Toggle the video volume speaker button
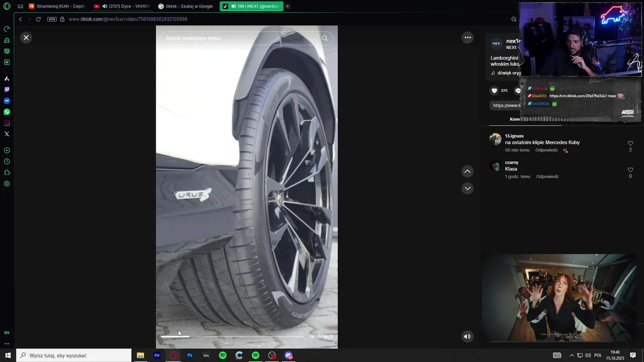Screen dimensions: 644x362 click(x=467, y=336)
